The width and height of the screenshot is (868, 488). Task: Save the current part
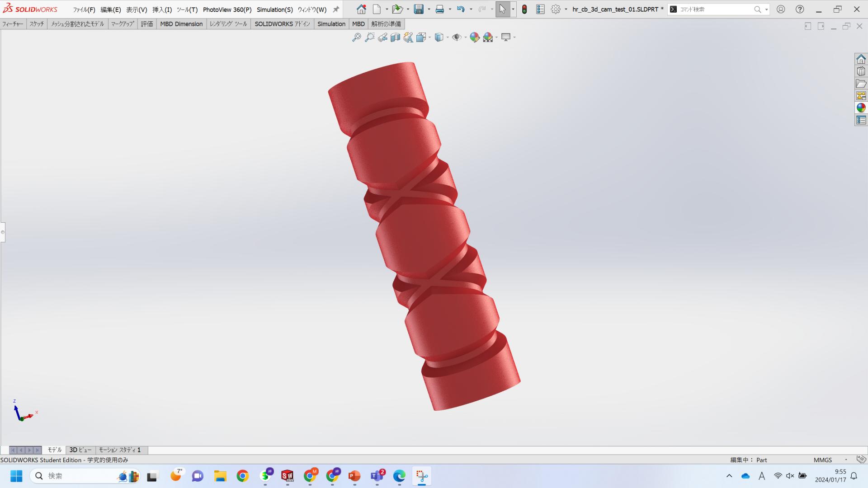[x=419, y=9]
